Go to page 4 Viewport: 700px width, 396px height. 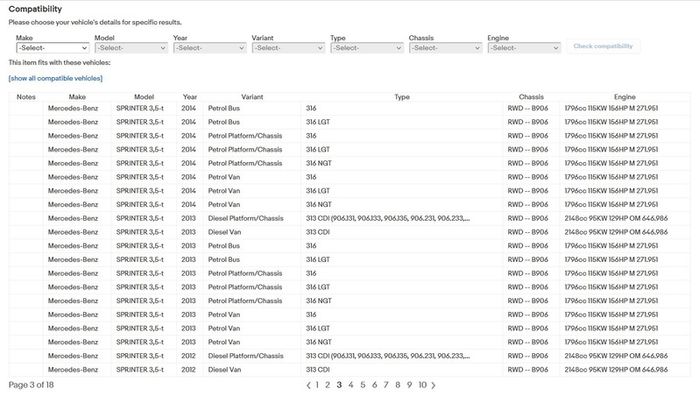pyautogui.click(x=351, y=385)
